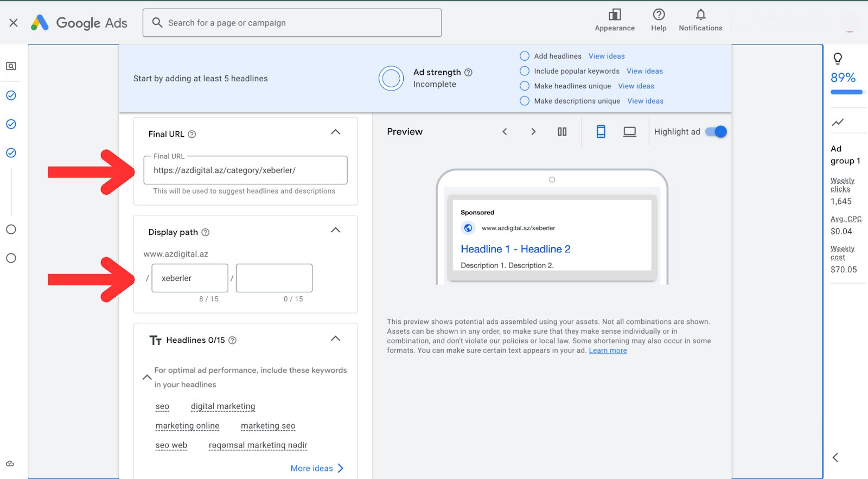This screenshot has height=479, width=868.
Task: Click View ideas for headlines unique
Action: pyautogui.click(x=636, y=86)
